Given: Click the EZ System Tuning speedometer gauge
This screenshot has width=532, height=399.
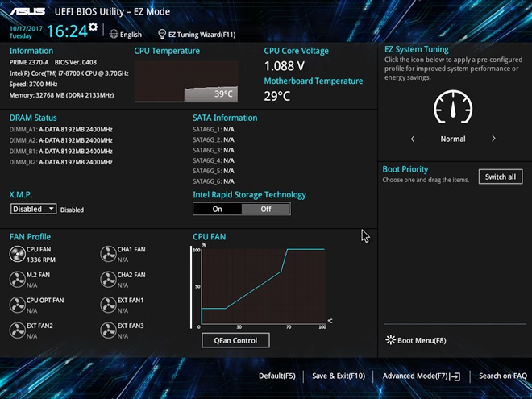Looking at the screenshot, I should coord(453,106).
